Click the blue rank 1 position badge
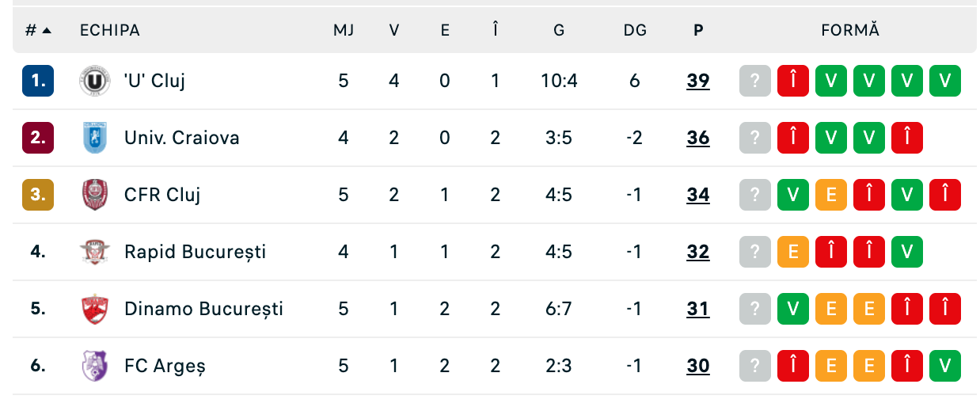The image size is (980, 407). [x=38, y=81]
